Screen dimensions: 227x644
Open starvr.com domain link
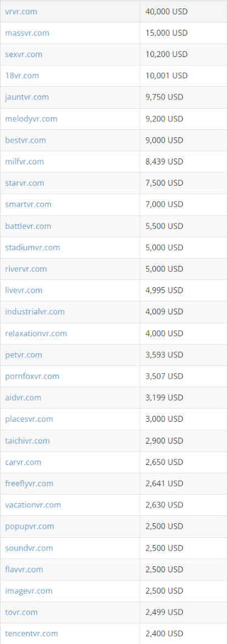[25, 183]
